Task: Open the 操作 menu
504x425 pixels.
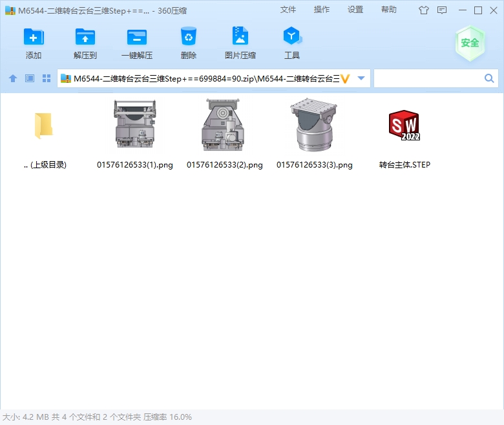Action: (x=322, y=10)
